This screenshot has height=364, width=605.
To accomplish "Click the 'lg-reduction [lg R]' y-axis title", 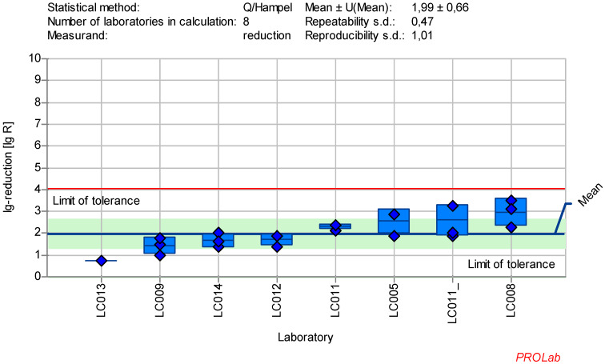I will [8, 167].
